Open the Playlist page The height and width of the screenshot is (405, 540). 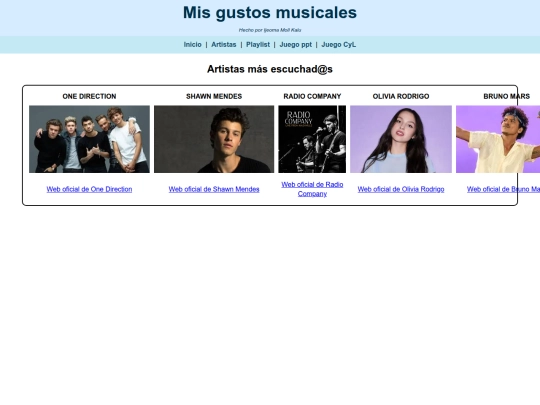[258, 44]
